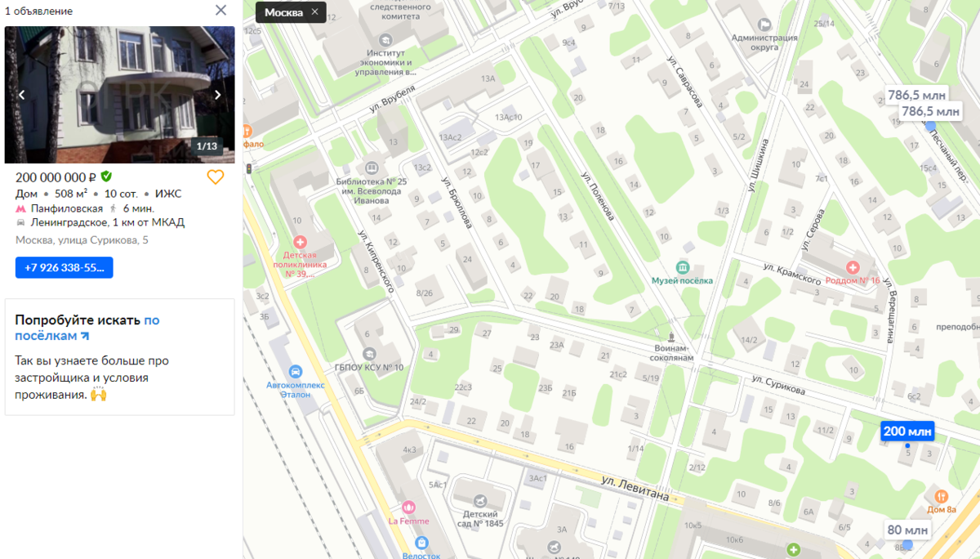Viewport: 980px width, 559px height.
Task: Click Детская поликлиника № 39 medical icon
Action: point(300,243)
